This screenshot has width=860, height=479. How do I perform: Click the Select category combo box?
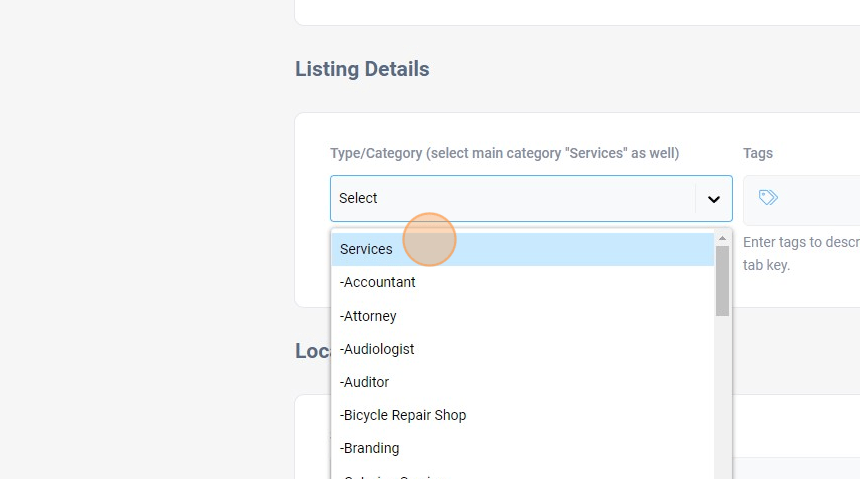tap(512, 198)
